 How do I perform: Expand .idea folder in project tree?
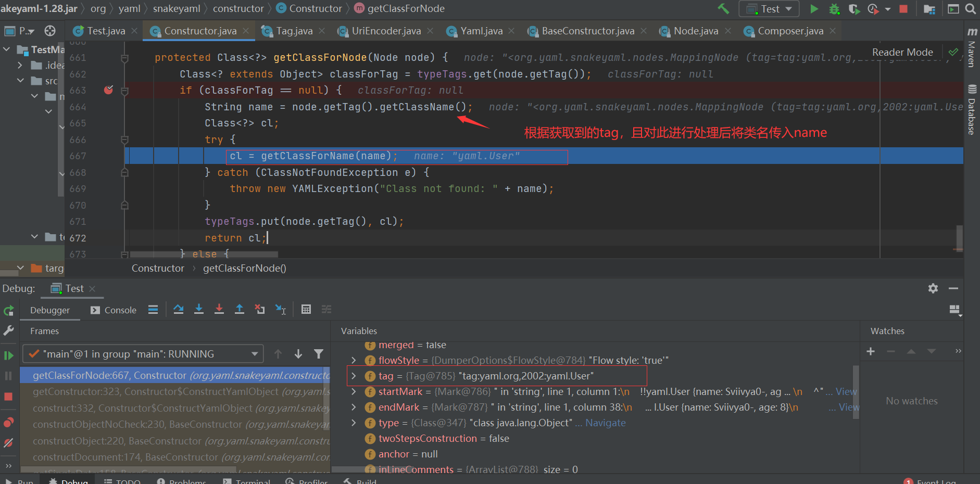pos(20,65)
